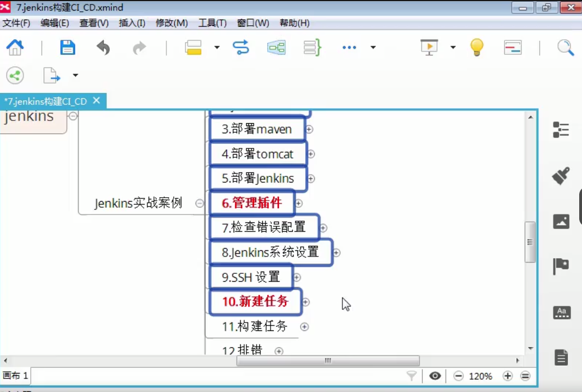Open the topic insert dropdown arrow
Viewport: 582px width, 392px height.
pyautogui.click(x=217, y=48)
